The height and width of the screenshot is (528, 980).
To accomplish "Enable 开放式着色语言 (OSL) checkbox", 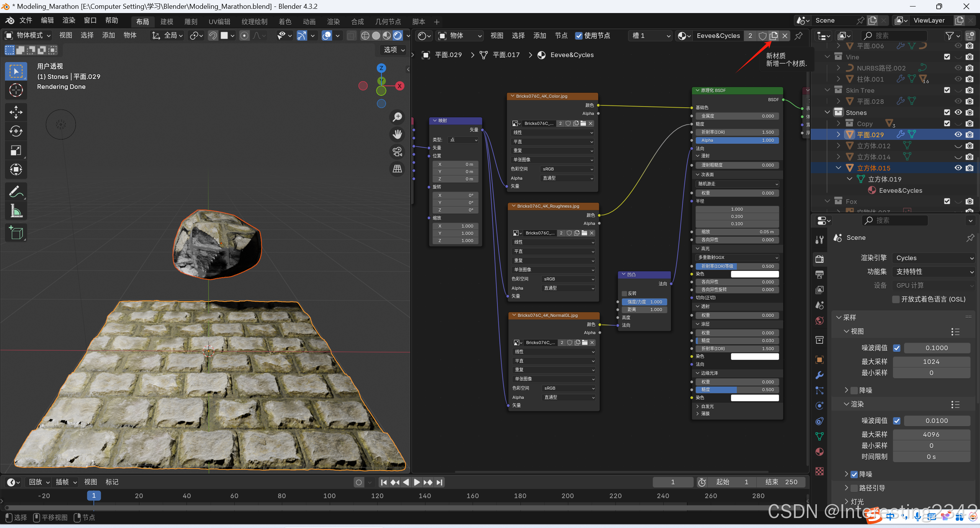I will point(896,299).
